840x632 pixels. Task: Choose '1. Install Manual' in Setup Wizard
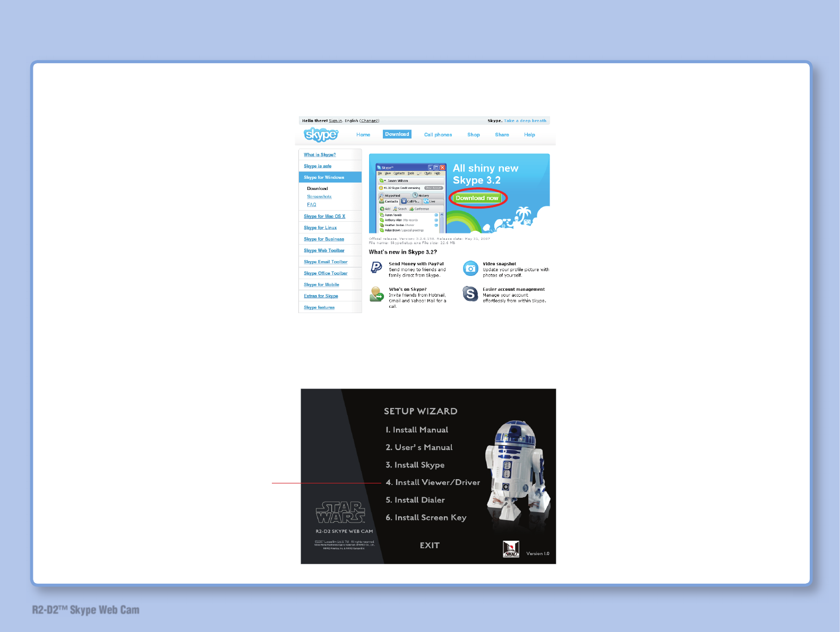coord(417,430)
